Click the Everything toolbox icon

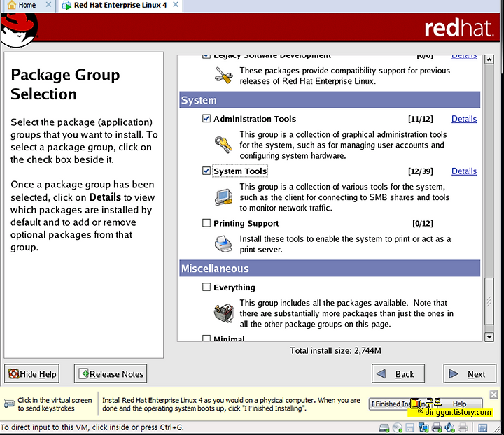pyautogui.click(x=224, y=313)
